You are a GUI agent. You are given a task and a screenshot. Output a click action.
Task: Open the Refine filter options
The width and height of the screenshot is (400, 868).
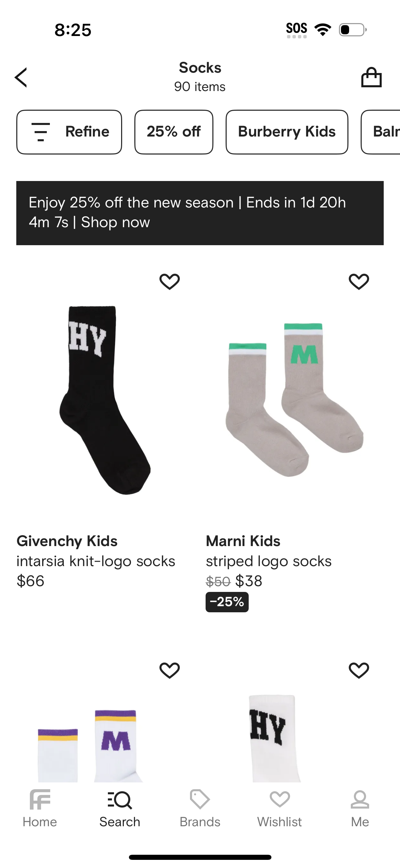(x=69, y=132)
